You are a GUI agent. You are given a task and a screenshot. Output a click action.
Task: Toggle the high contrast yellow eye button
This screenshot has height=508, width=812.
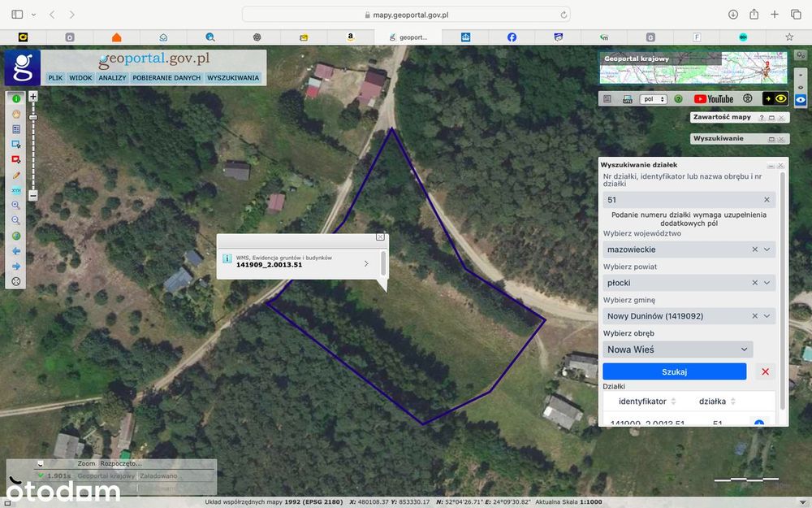(x=775, y=98)
